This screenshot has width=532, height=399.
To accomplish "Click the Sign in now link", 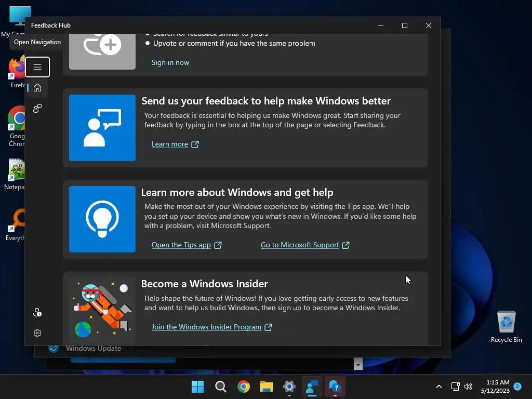I will coord(170,62).
